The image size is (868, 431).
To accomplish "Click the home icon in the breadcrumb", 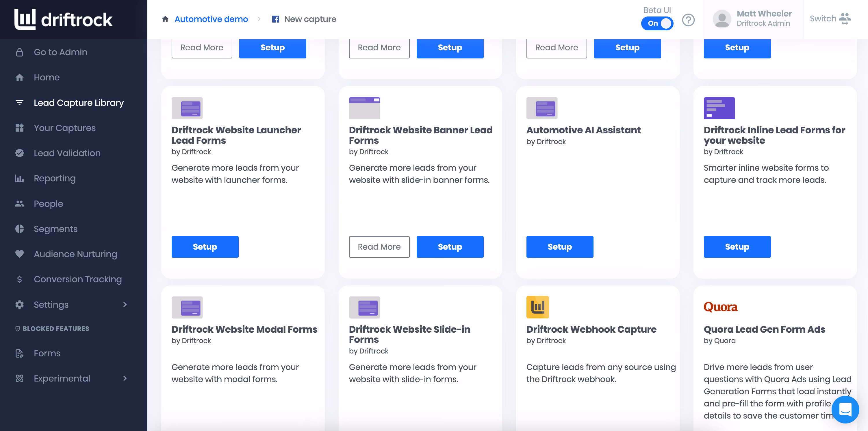I will coord(165,19).
